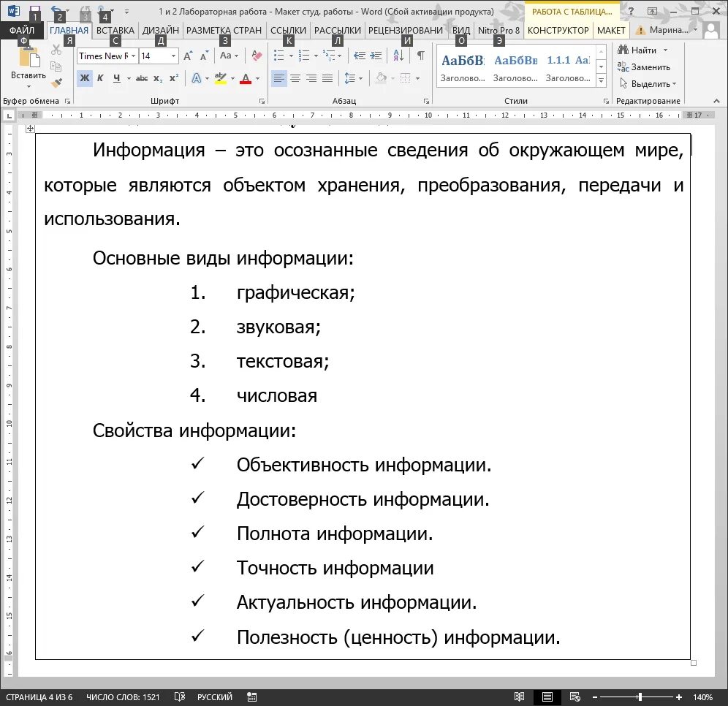Switch to Read Mode view in status bar
The height and width of the screenshot is (706, 728).
[x=519, y=696]
